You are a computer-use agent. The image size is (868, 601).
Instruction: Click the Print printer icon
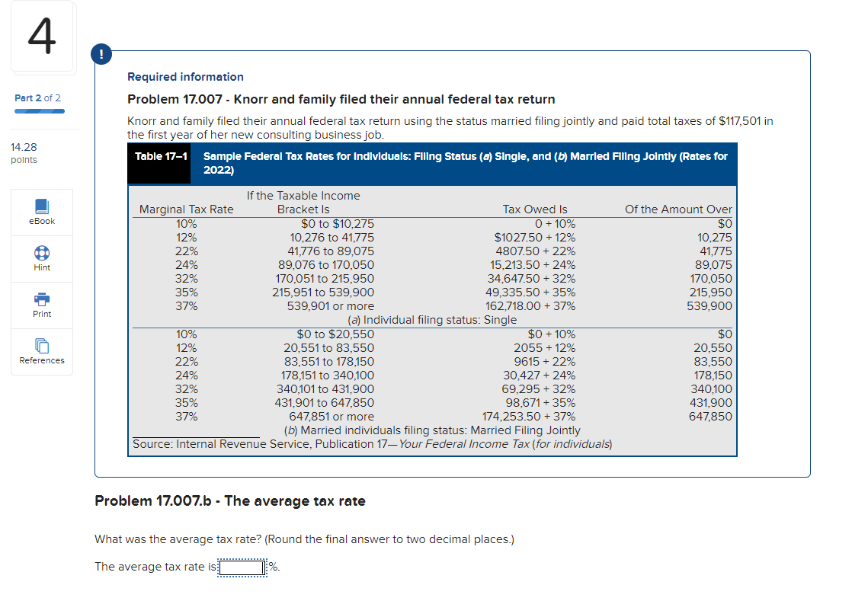coord(41,299)
